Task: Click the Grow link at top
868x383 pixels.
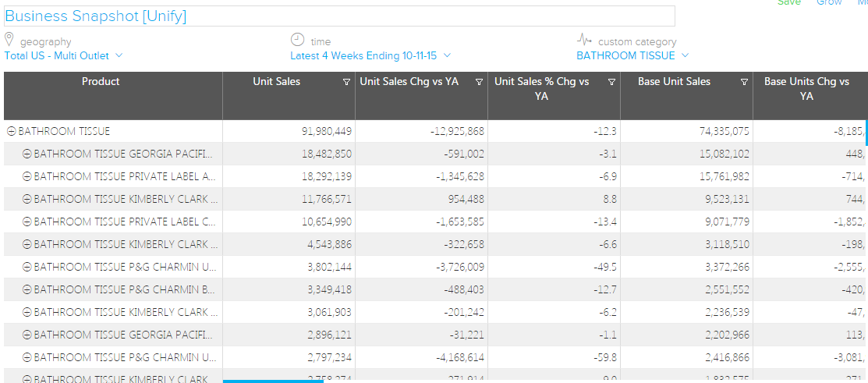Action: pos(828,3)
